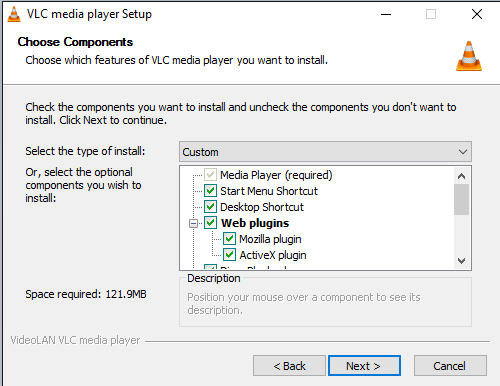This screenshot has height=386, width=500.
Task: Toggle the Web plugins checkbox
Action: [210, 223]
